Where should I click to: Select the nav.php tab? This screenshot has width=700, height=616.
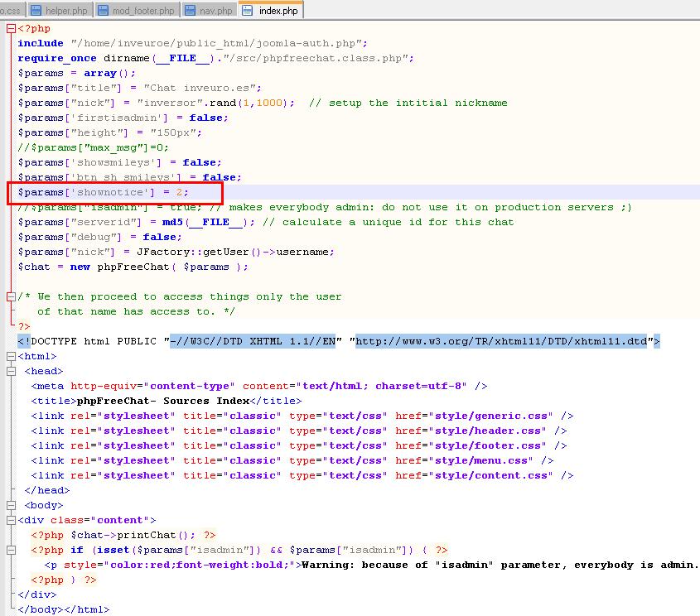(210, 10)
